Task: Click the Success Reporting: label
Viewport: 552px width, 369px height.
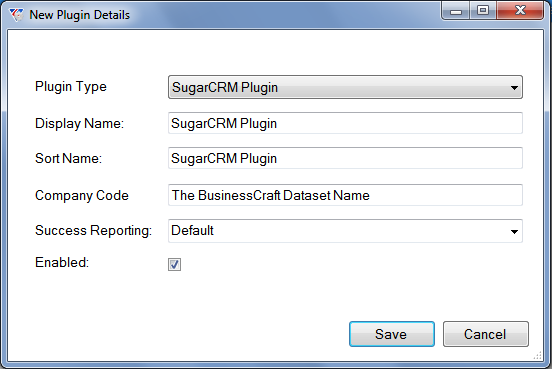Action: point(94,231)
